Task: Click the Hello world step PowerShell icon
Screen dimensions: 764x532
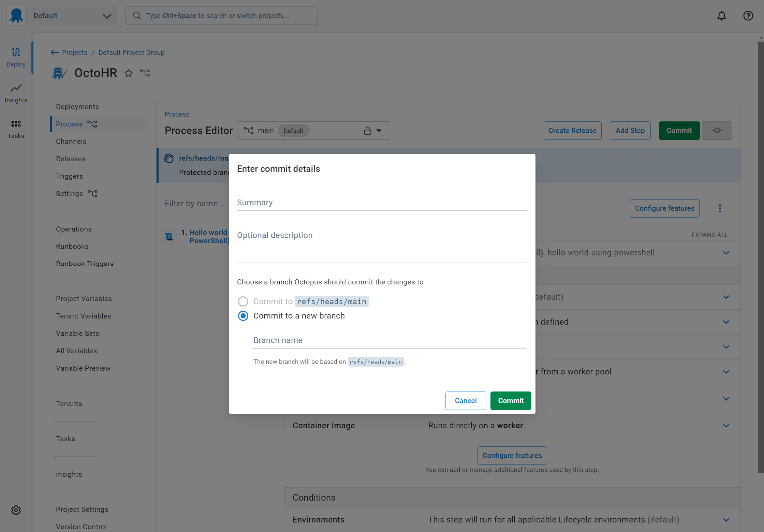Action: pyautogui.click(x=169, y=236)
